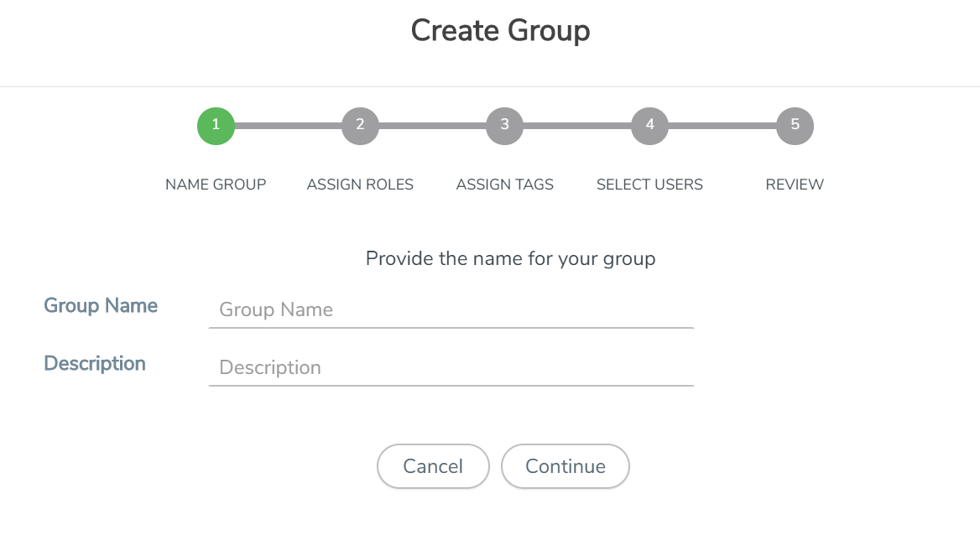Jump to the ASSIGN TAGS step

504,184
